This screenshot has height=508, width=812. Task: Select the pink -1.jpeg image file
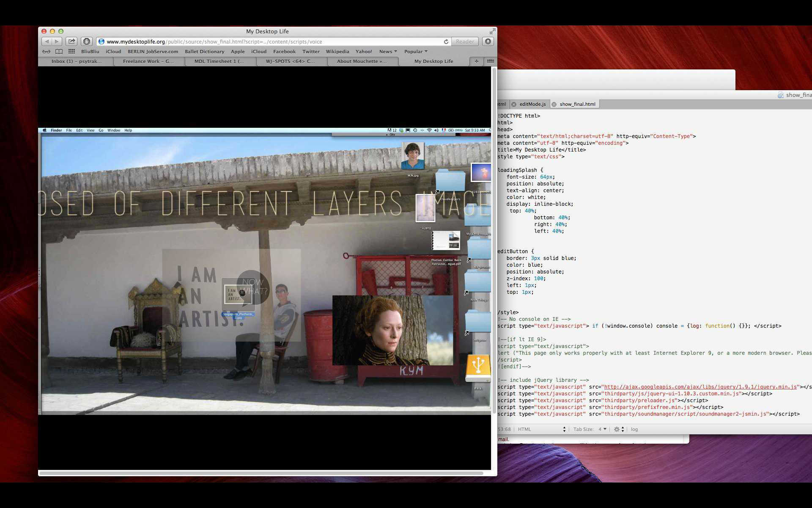pos(425,208)
